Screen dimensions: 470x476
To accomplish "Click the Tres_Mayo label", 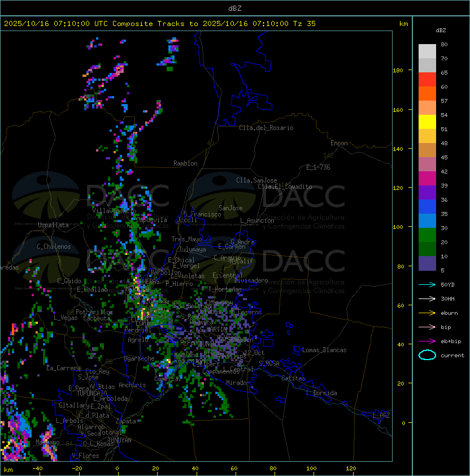I will (x=186, y=239).
